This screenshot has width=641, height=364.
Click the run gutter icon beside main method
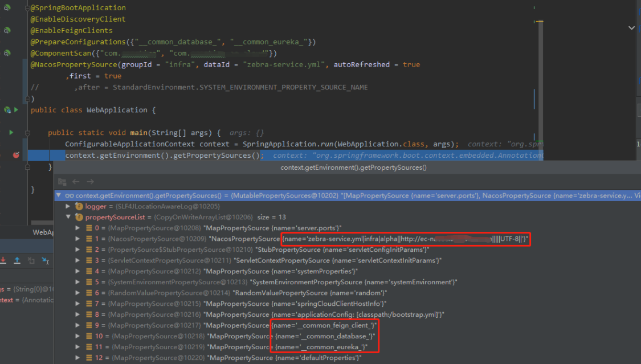tap(11, 132)
